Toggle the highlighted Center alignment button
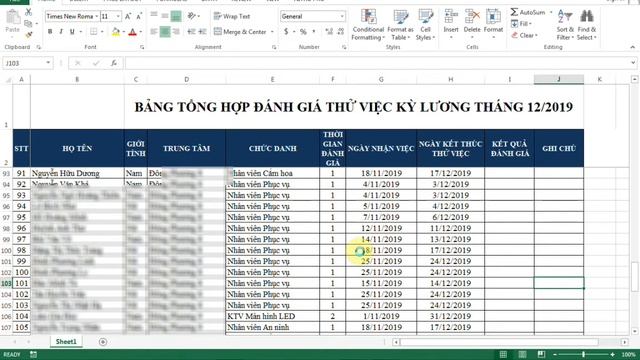The width and height of the screenshot is (640, 360). point(165,31)
